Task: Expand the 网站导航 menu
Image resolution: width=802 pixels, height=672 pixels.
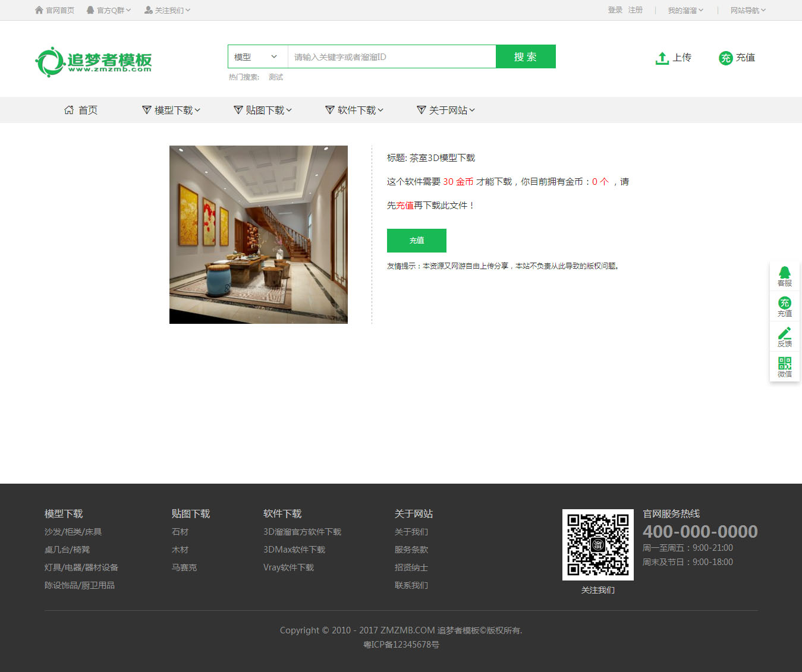Action: pyautogui.click(x=747, y=10)
